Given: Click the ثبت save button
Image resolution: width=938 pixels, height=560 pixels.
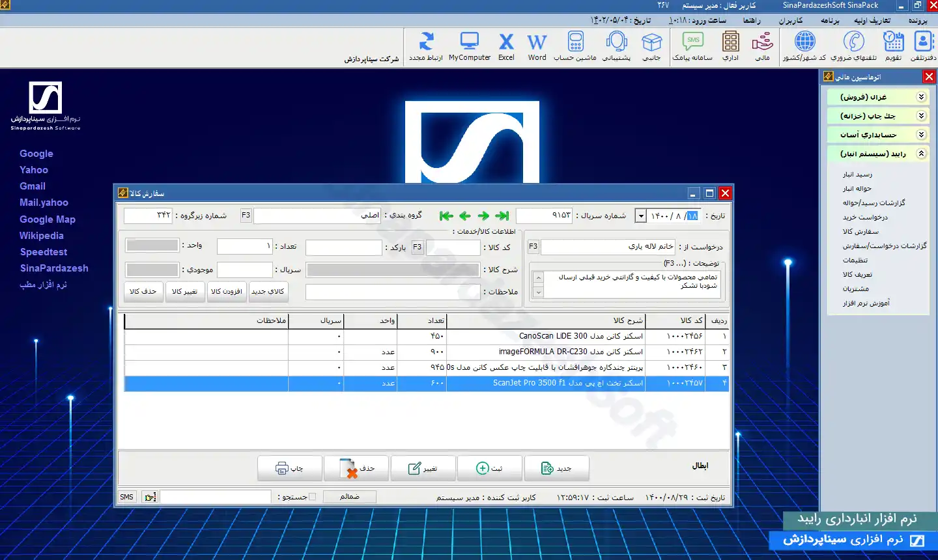Looking at the screenshot, I should click(x=490, y=468).
